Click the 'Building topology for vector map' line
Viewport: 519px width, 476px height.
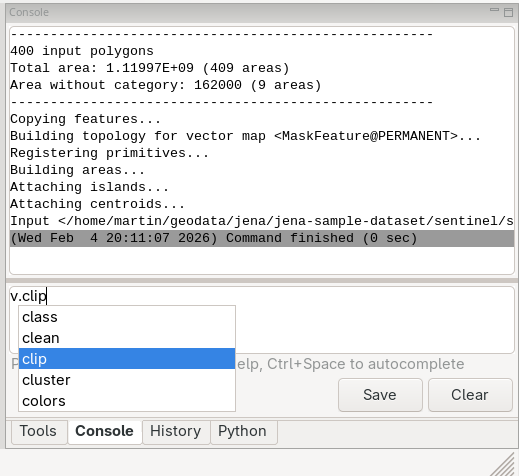(x=245, y=136)
